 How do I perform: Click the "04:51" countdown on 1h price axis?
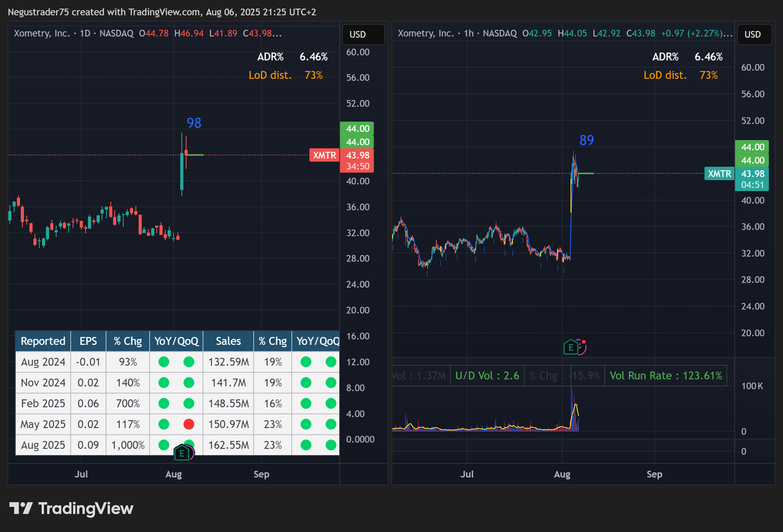tap(752, 185)
